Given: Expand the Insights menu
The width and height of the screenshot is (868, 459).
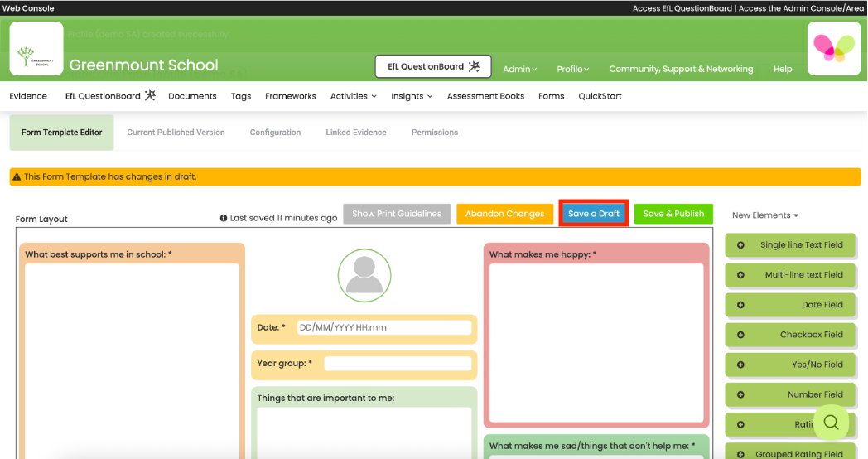Looking at the screenshot, I should 412,96.
